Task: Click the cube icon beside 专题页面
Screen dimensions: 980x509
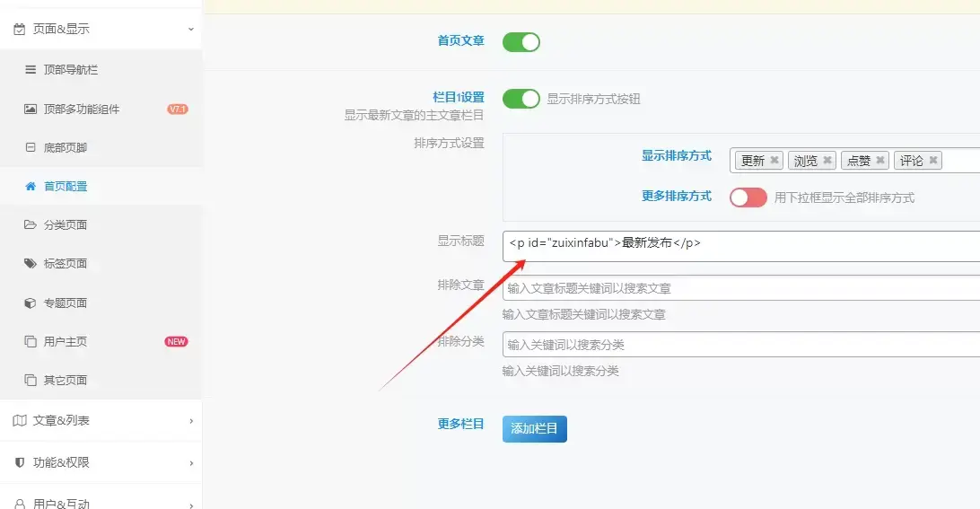Action: [x=31, y=303]
